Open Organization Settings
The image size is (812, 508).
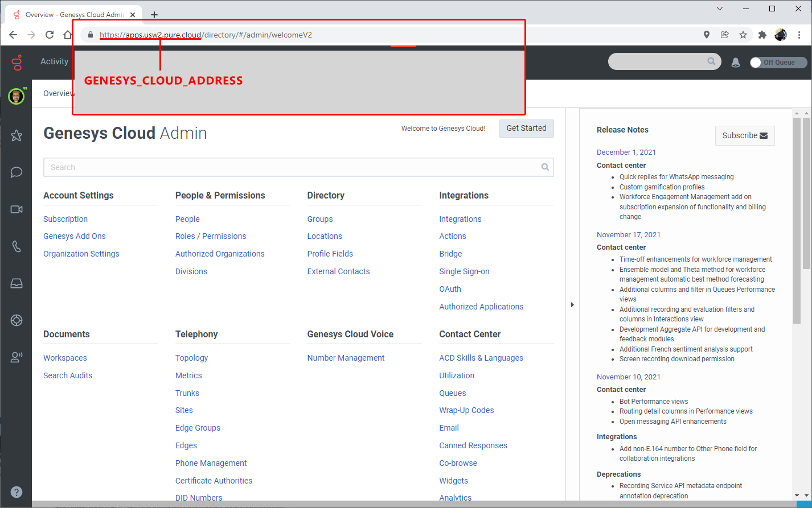click(81, 254)
